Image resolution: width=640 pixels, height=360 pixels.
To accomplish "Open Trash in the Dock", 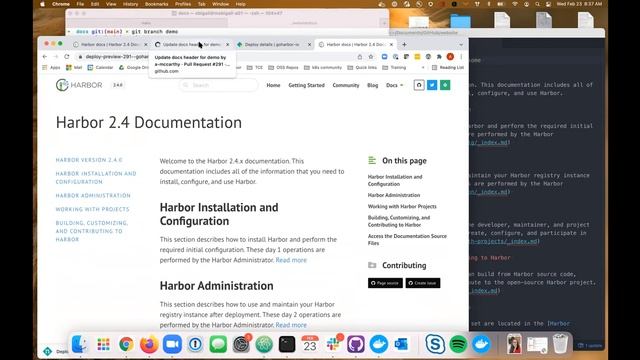I will click(560, 344).
